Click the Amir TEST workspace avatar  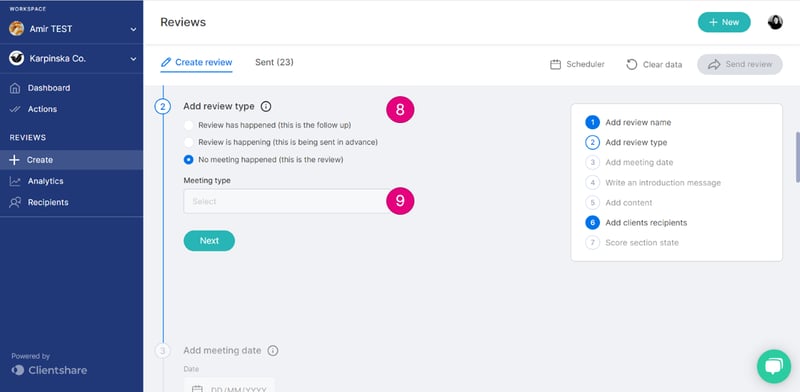[x=16, y=29]
